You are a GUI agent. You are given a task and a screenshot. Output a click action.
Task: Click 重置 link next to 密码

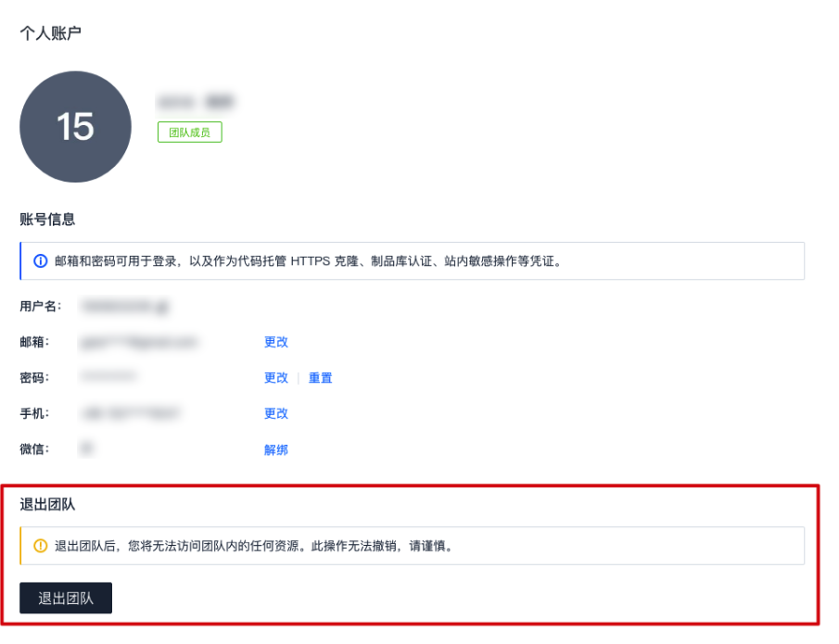(x=321, y=378)
